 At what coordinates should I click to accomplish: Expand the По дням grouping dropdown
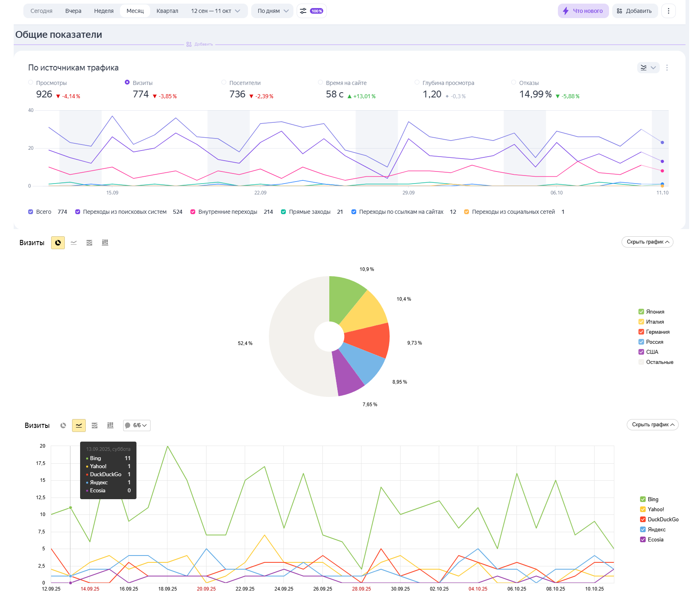click(273, 11)
